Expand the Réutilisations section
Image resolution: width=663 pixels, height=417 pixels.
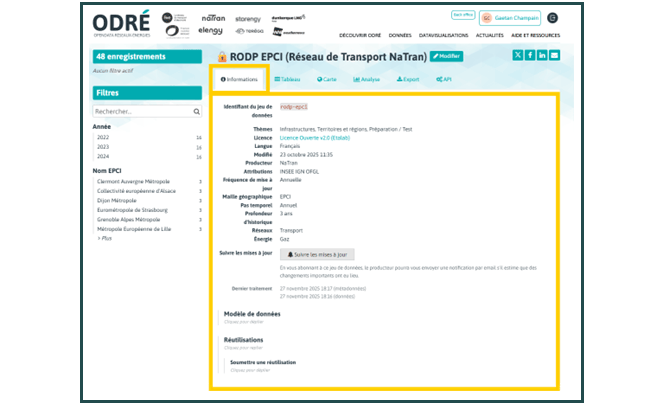[243, 340]
